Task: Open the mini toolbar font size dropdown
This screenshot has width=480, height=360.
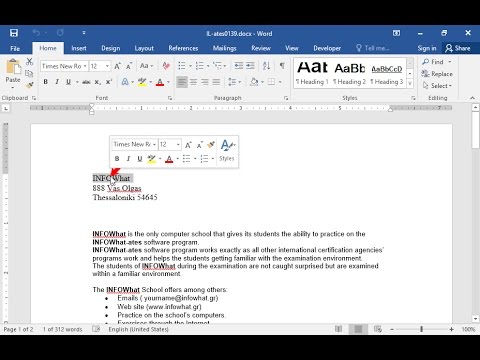Action: point(178,145)
